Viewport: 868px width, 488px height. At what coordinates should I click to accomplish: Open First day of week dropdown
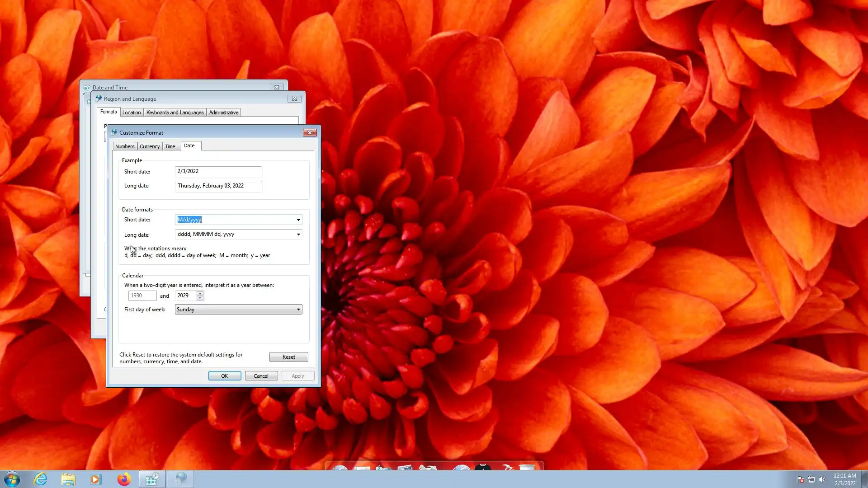[x=298, y=310]
